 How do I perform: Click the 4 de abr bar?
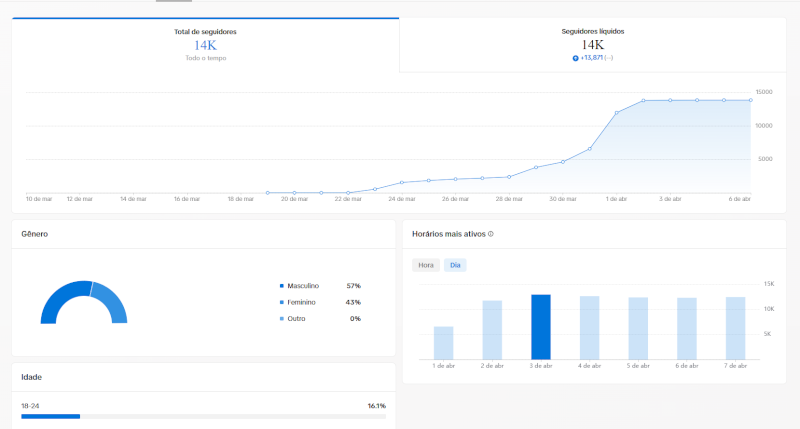tap(589, 328)
